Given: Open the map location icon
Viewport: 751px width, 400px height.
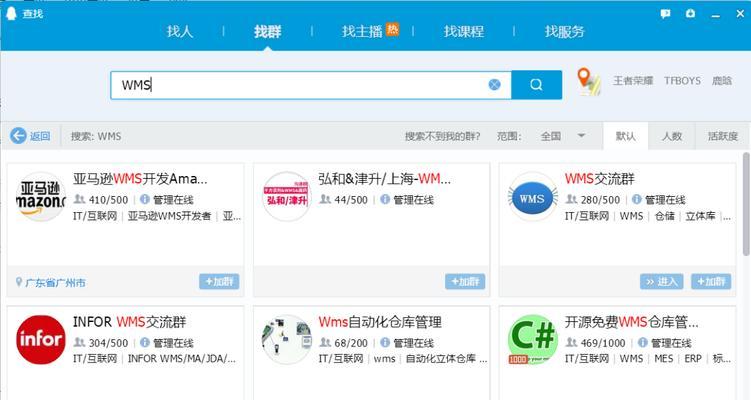Looking at the screenshot, I should pos(589,81).
